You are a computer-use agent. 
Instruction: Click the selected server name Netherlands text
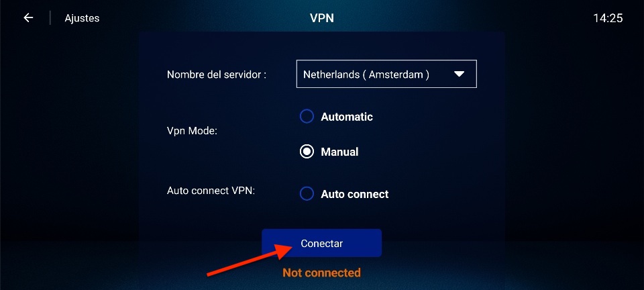(330, 75)
